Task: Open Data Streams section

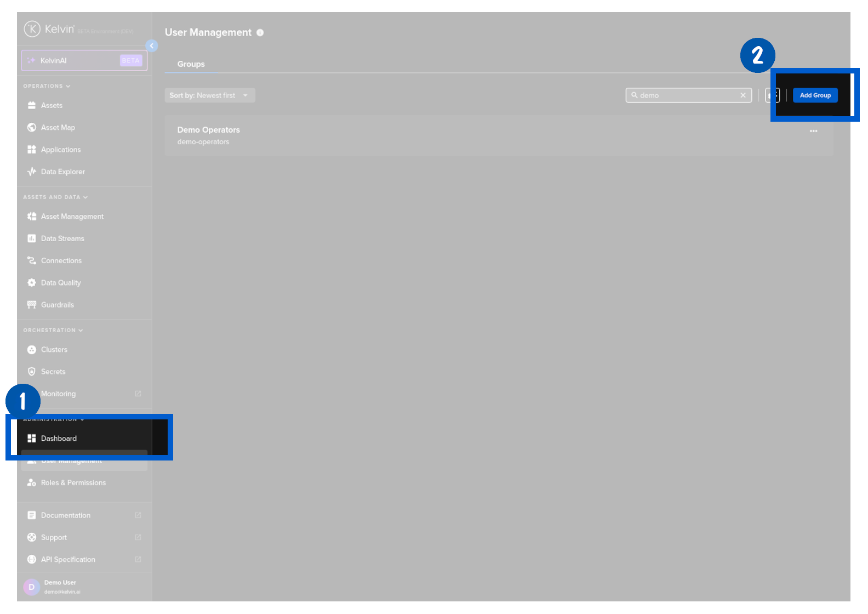Action: point(62,238)
